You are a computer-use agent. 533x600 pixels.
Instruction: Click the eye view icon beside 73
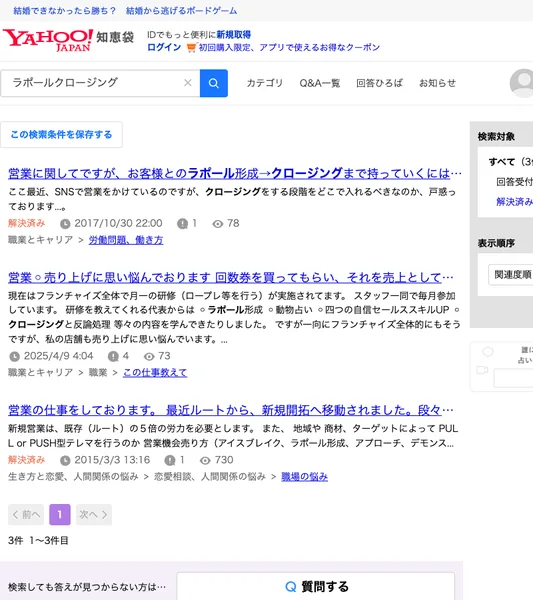click(149, 357)
